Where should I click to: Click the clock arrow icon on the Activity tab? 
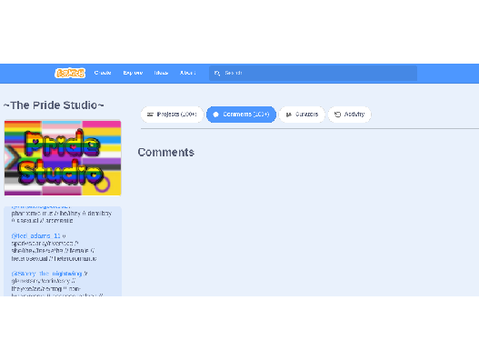[337, 114]
